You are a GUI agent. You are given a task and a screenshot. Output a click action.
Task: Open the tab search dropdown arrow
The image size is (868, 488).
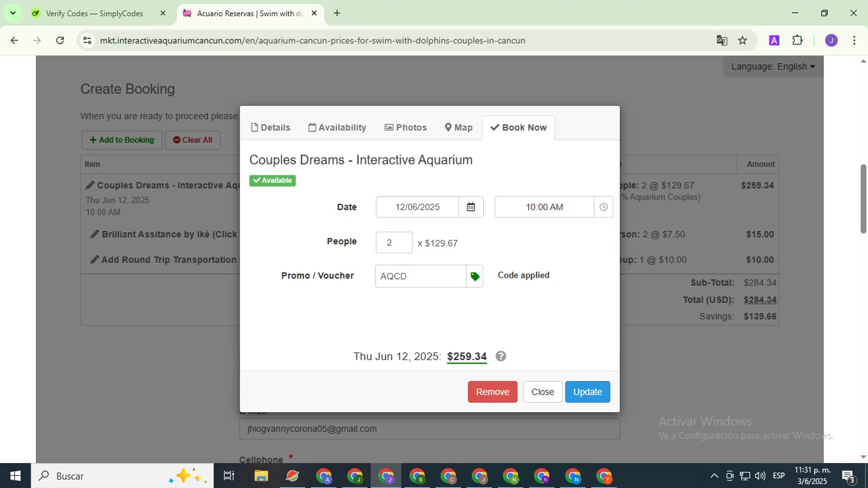point(13,13)
